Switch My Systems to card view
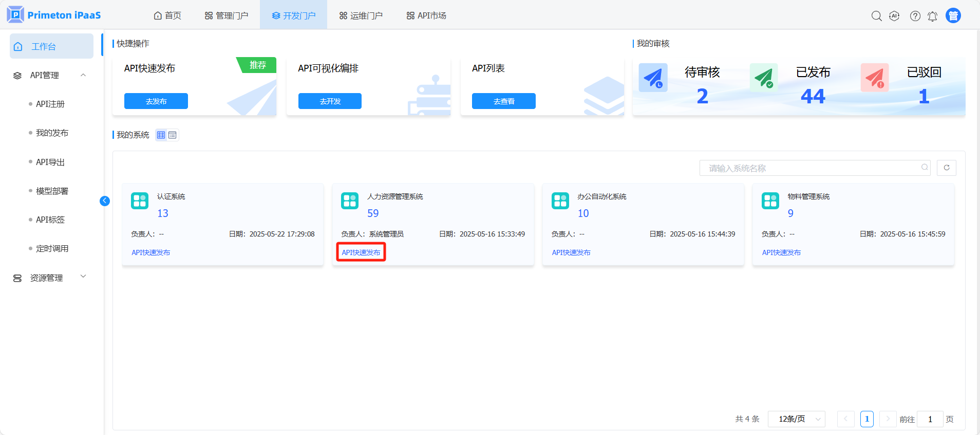 pos(161,135)
